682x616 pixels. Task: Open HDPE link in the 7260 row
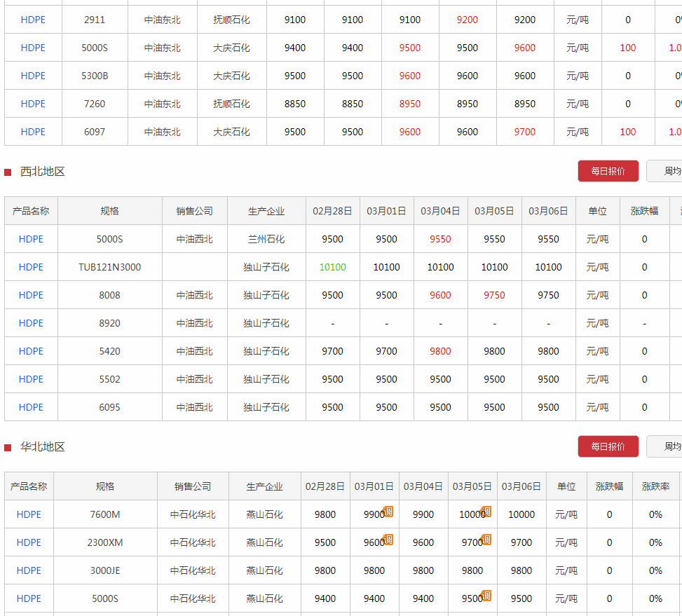(33, 104)
